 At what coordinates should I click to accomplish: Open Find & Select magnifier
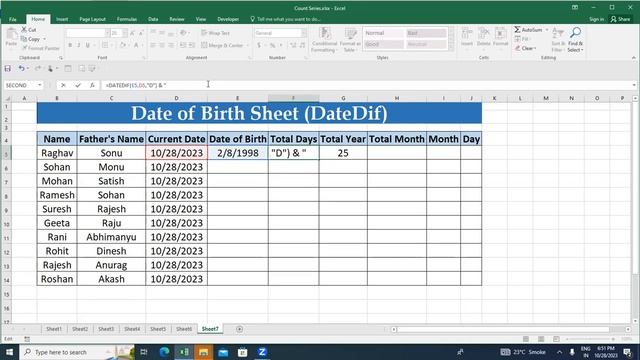[x=575, y=40]
